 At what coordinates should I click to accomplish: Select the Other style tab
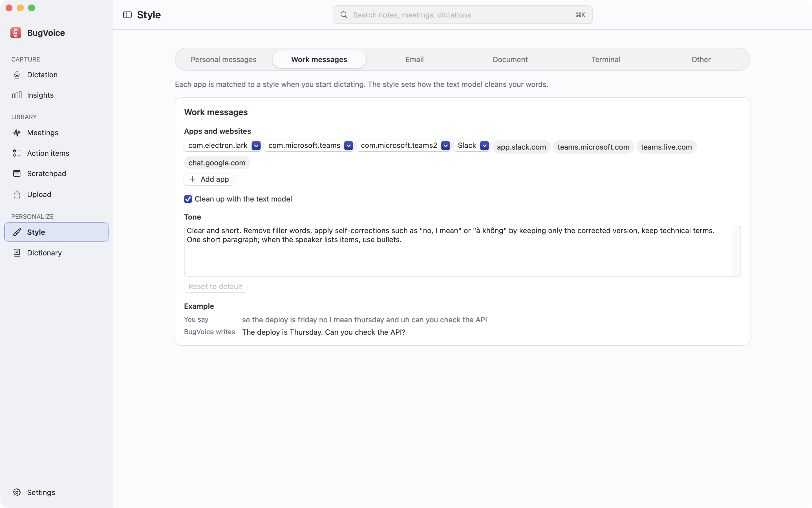click(701, 60)
